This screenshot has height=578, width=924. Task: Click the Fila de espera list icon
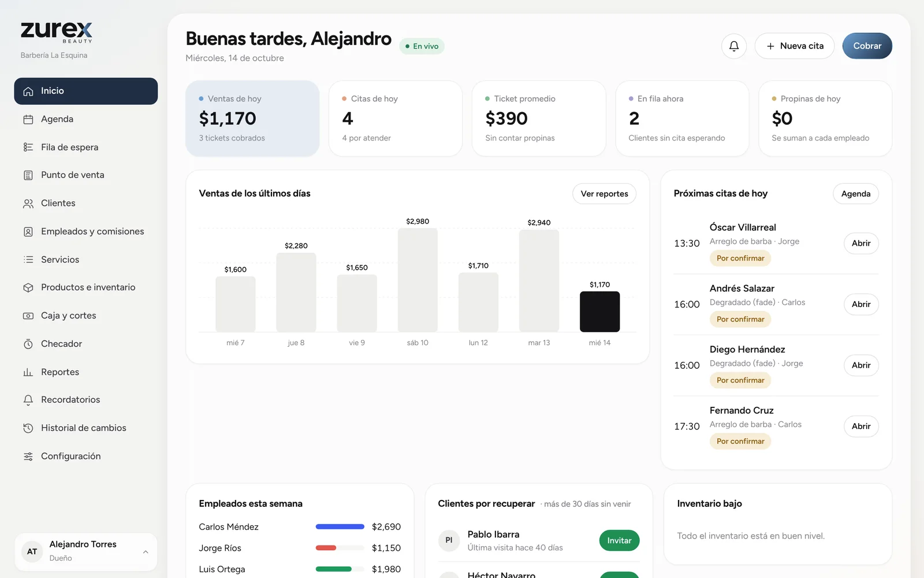[28, 147]
